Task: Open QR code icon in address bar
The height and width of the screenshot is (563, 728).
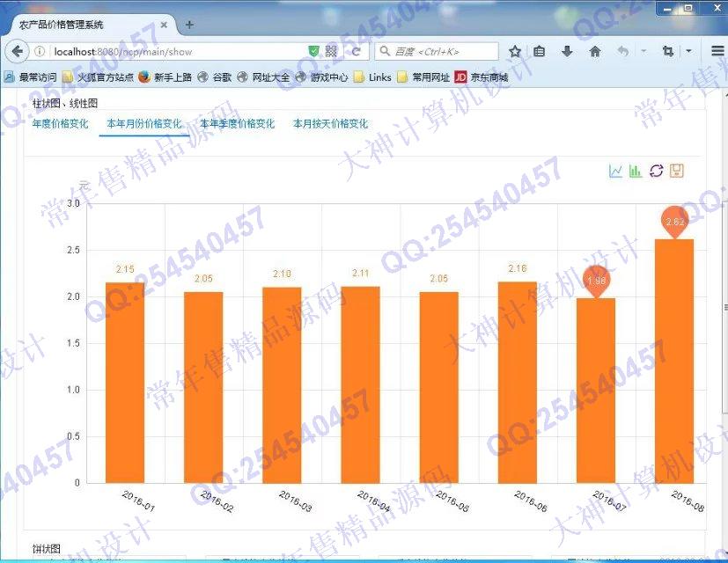Action: pyautogui.click(x=331, y=52)
